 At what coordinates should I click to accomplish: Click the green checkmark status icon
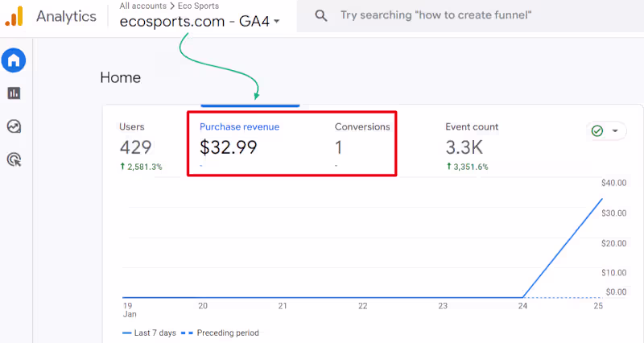pos(597,130)
